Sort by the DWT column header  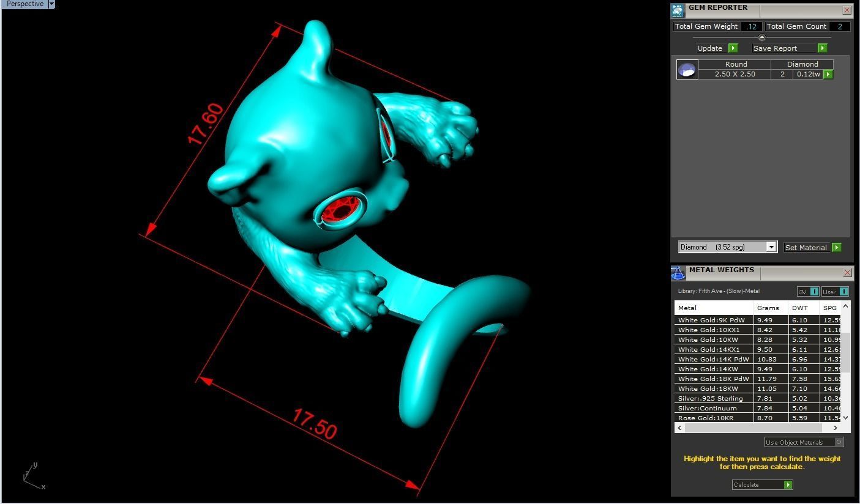click(803, 308)
